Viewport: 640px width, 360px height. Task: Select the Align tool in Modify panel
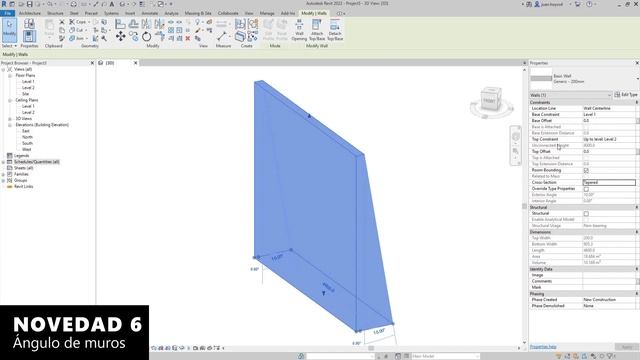click(x=120, y=24)
